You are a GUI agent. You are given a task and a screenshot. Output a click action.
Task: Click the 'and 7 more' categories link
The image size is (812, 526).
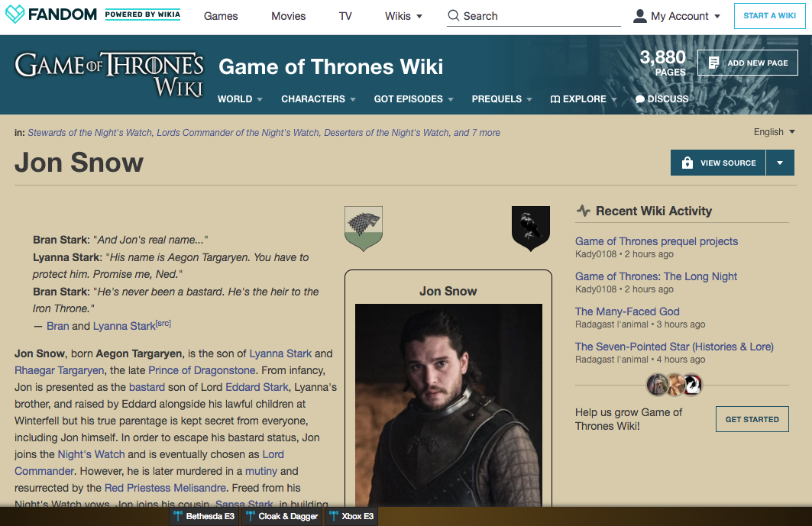(477, 133)
